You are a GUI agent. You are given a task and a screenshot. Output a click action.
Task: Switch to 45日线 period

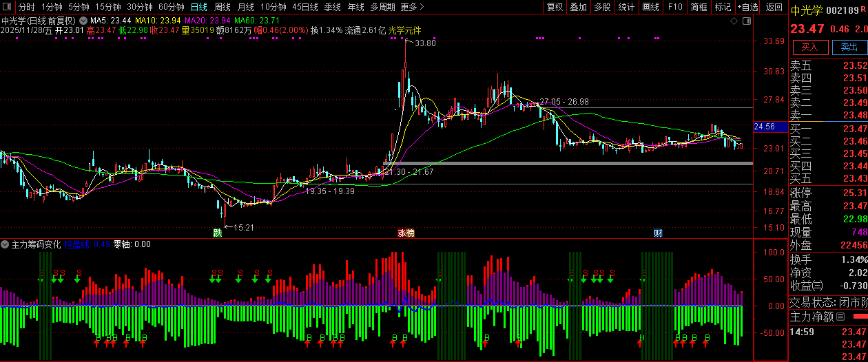click(x=305, y=7)
